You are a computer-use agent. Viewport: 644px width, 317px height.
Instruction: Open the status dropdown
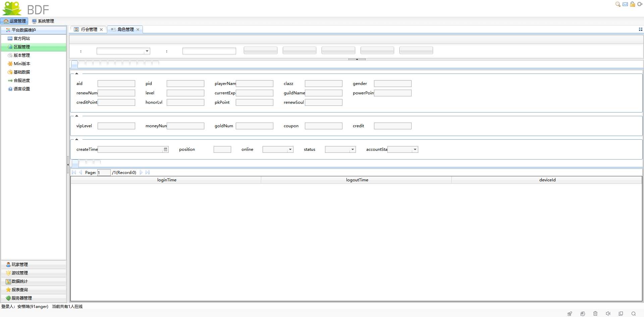pyautogui.click(x=353, y=149)
